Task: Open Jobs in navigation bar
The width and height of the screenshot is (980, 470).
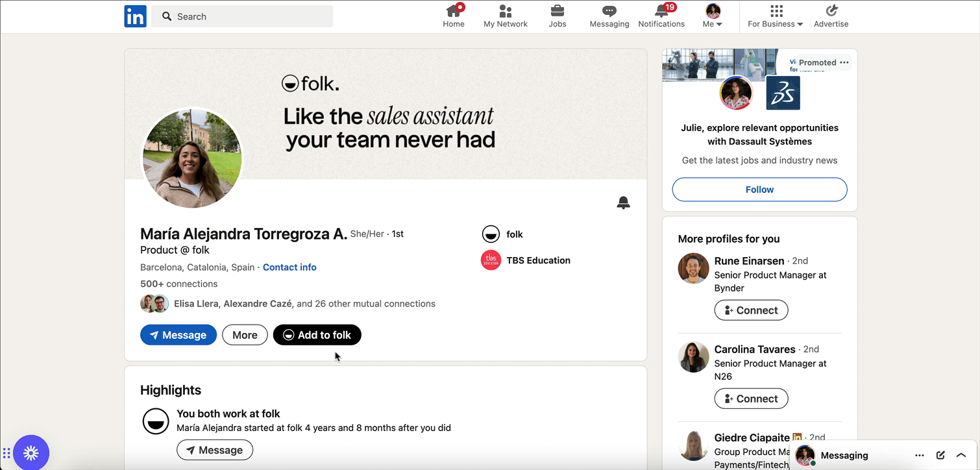Action: tap(557, 16)
